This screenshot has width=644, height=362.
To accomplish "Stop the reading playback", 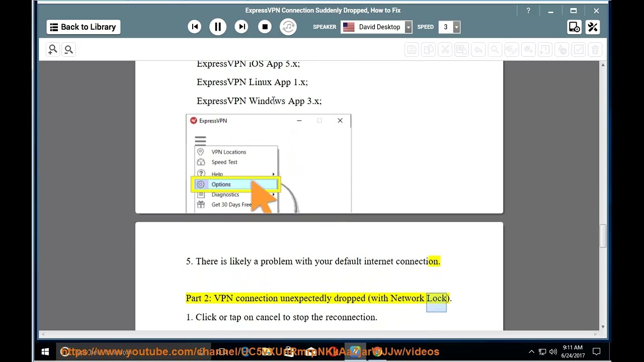I will (x=265, y=27).
